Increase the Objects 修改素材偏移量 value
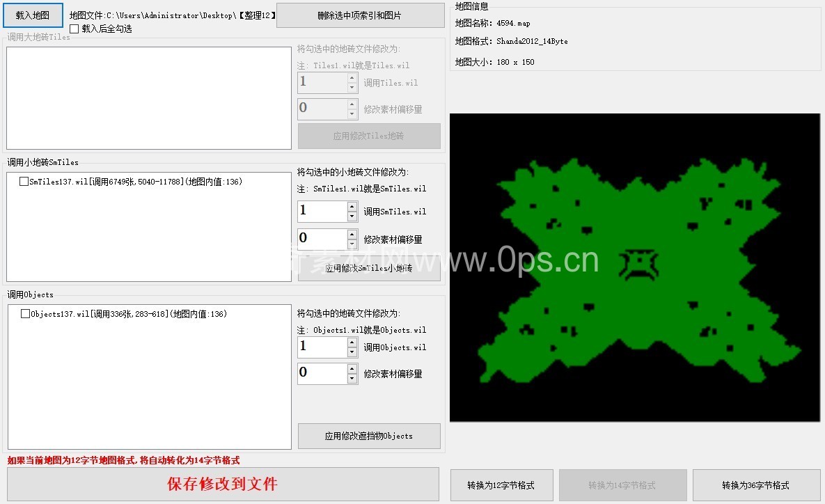This screenshot has width=825, height=504. coord(352,368)
